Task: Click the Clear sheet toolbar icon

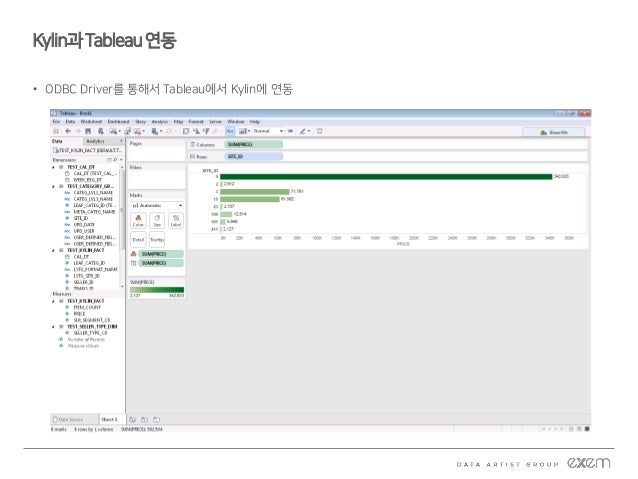Action: coord(139,131)
